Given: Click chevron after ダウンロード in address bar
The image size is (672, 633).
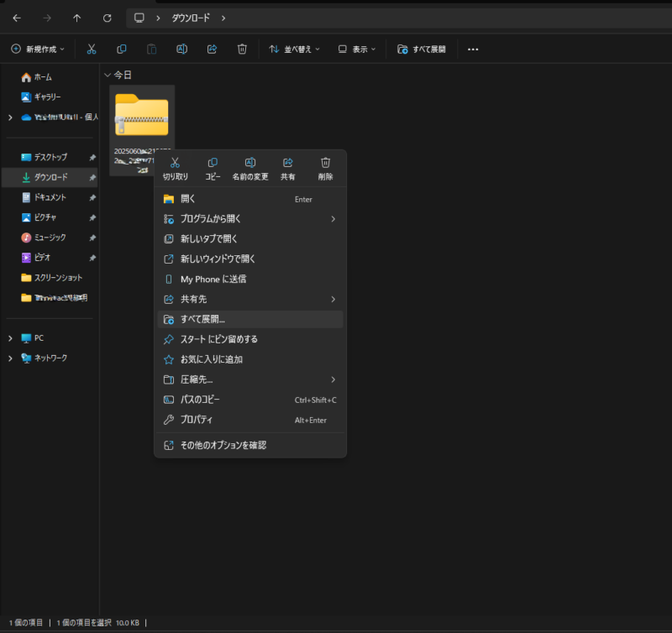Looking at the screenshot, I should pyautogui.click(x=223, y=18).
